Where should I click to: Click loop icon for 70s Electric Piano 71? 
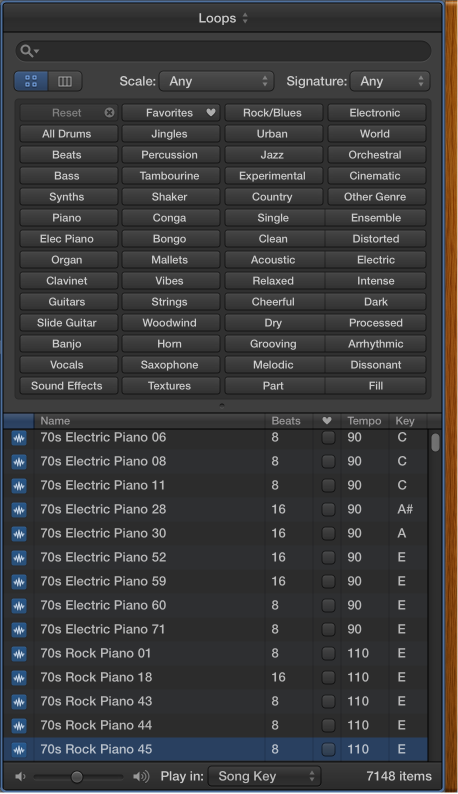pyautogui.click(x=19, y=630)
